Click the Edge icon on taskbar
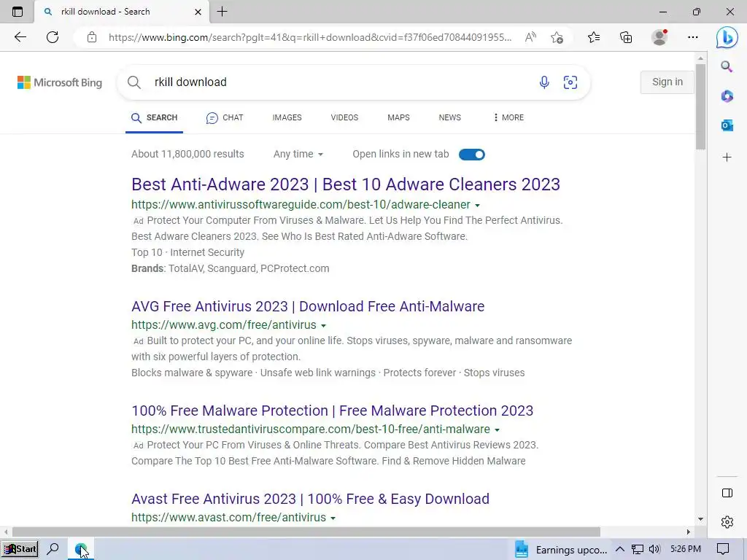Image resolution: width=747 pixels, height=560 pixels. click(80, 550)
